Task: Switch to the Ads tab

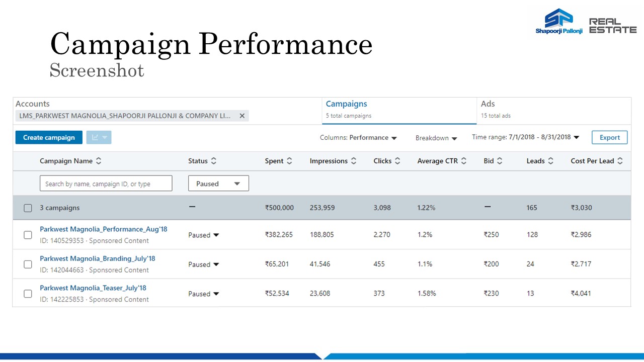Action: click(x=488, y=104)
